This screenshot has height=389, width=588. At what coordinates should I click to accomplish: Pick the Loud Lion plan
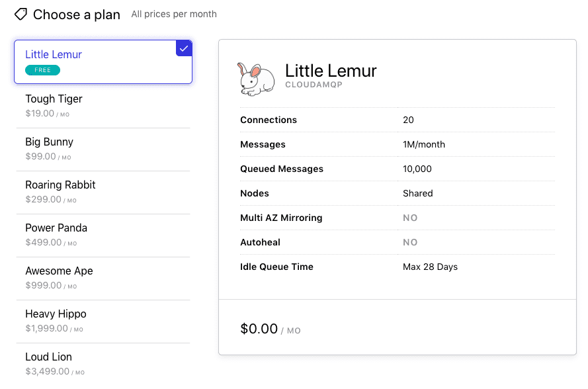(x=103, y=364)
